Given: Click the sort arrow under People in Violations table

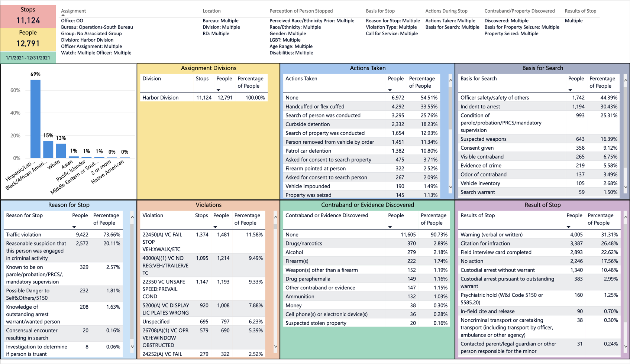Looking at the screenshot, I should point(215,227).
